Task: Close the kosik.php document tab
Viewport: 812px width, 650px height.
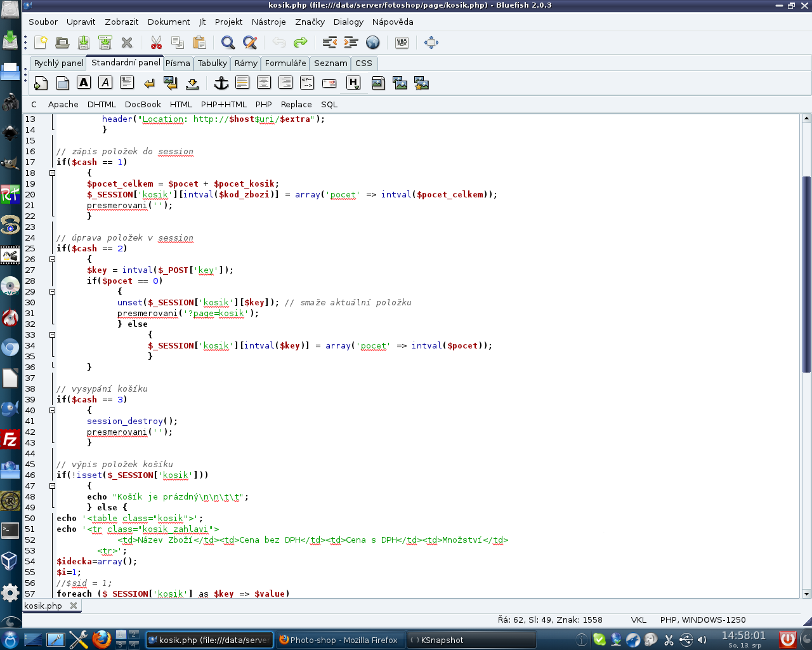Action: pyautogui.click(x=74, y=606)
